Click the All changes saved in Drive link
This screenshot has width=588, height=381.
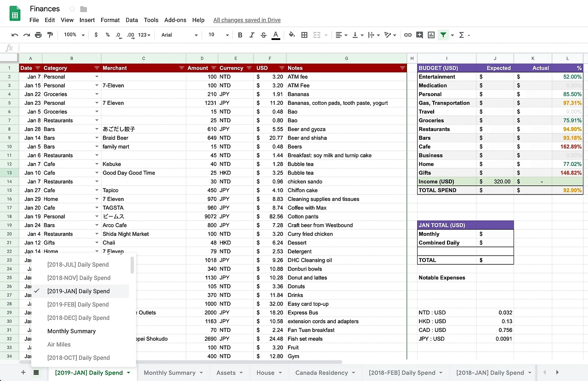[x=247, y=20]
